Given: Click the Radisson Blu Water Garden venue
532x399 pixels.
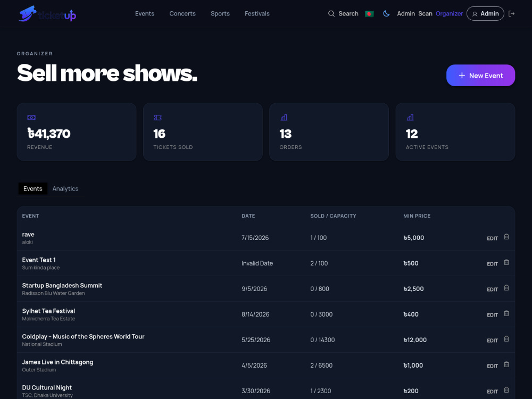Looking at the screenshot, I should [x=53, y=293].
